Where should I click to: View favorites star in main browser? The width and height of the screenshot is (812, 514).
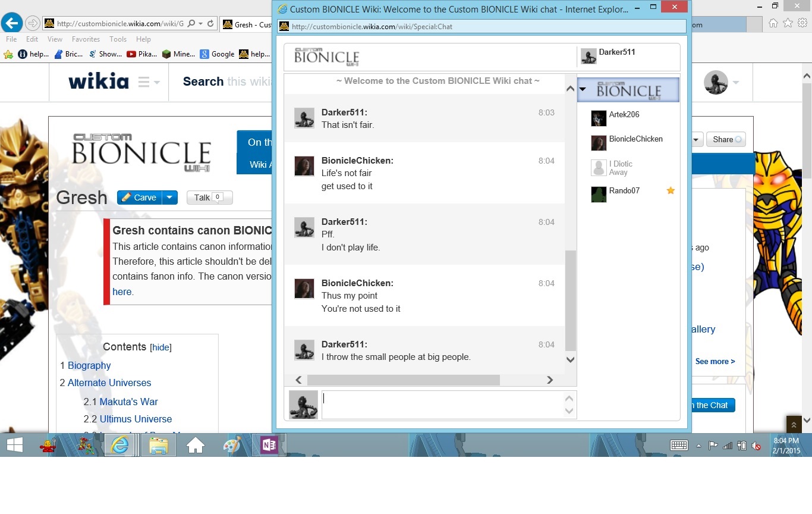[788, 23]
